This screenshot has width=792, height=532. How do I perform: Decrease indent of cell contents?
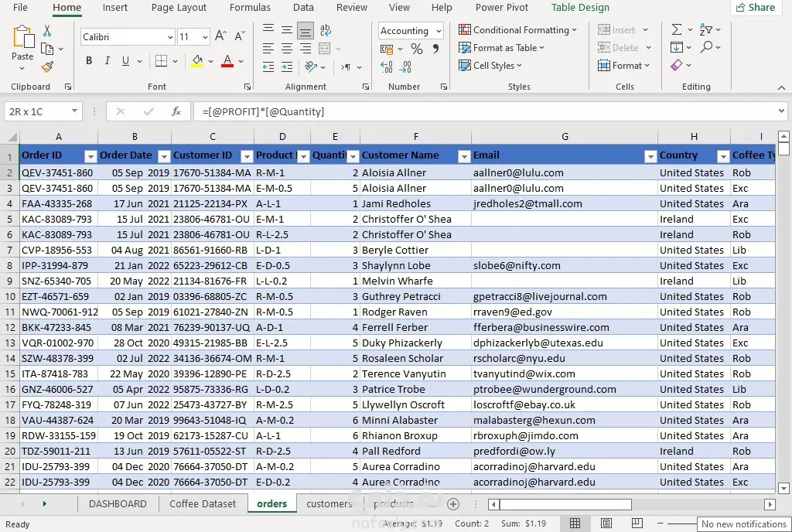pos(268,66)
